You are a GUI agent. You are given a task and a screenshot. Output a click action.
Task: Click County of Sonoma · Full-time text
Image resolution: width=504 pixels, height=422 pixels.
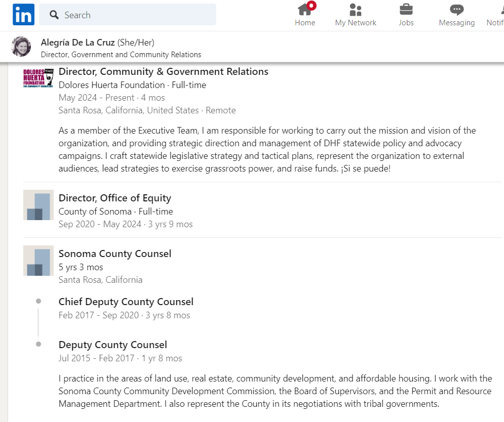click(x=115, y=212)
